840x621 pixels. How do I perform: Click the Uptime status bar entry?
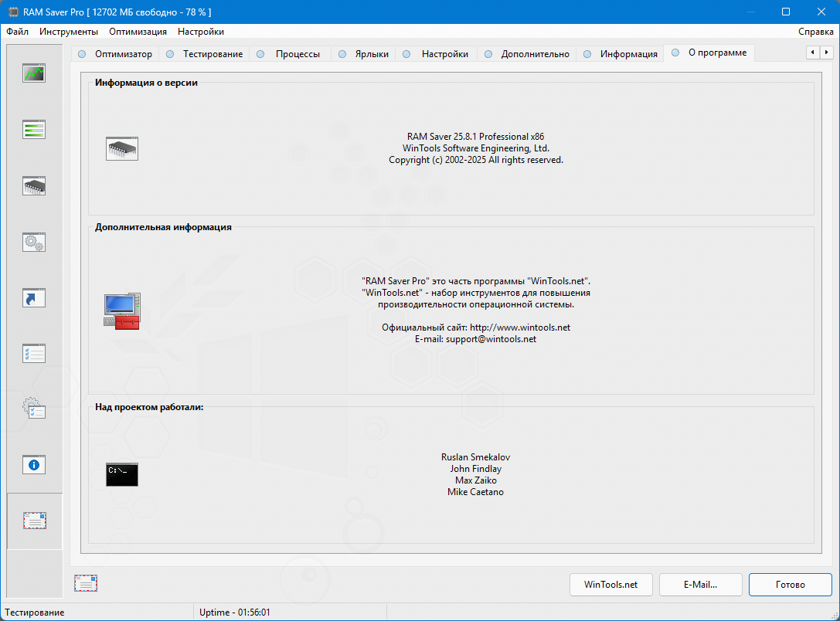(235, 613)
